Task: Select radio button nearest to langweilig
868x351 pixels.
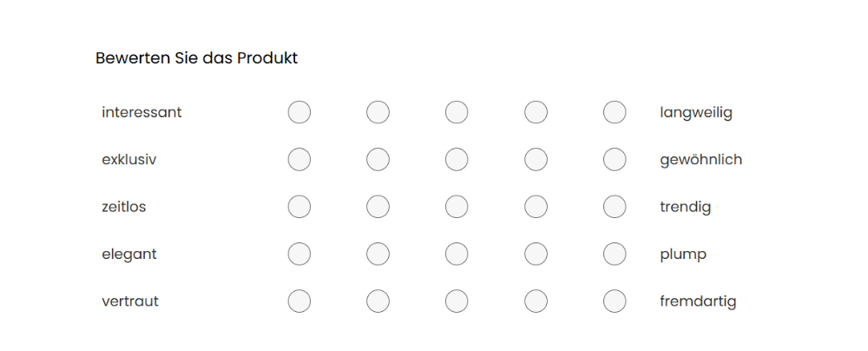Action: (x=615, y=112)
